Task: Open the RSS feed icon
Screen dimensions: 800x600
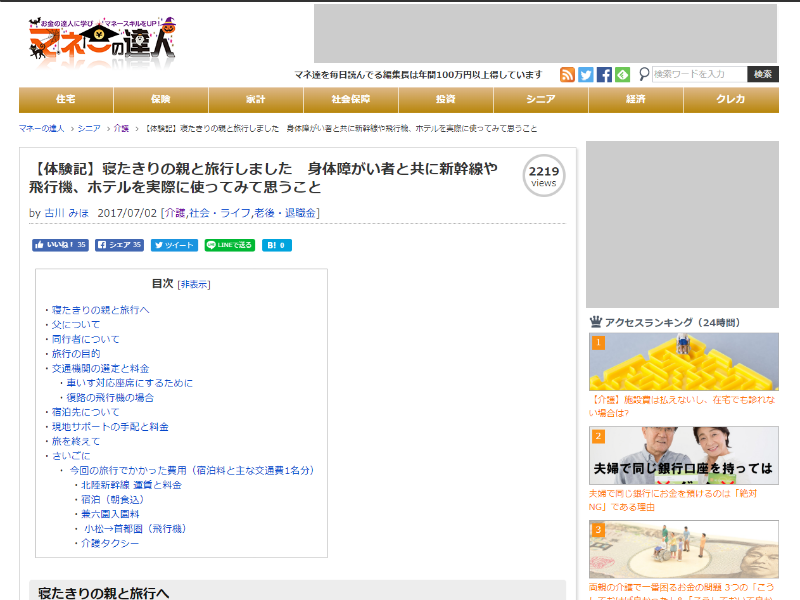Action: tap(567, 74)
